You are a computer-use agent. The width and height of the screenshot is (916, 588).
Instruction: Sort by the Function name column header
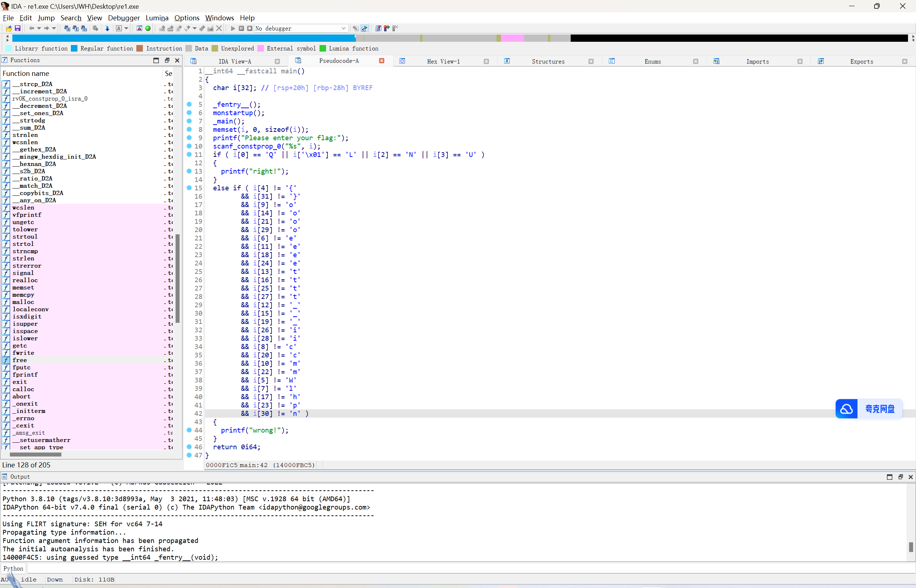[82, 73]
